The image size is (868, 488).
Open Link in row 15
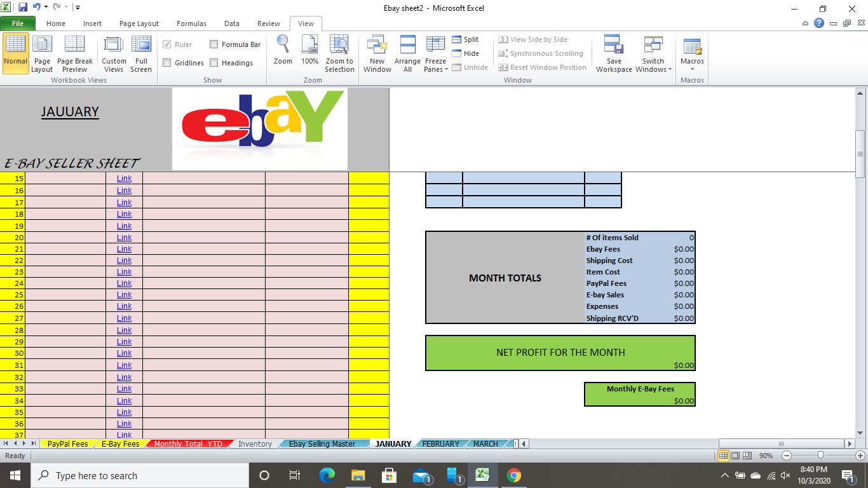point(125,179)
